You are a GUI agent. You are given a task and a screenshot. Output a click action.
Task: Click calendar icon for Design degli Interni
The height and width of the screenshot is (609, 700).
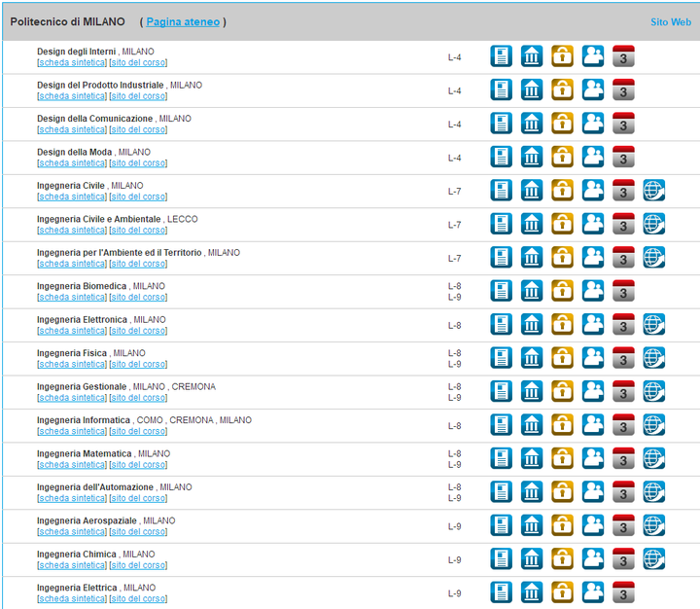[x=623, y=56]
